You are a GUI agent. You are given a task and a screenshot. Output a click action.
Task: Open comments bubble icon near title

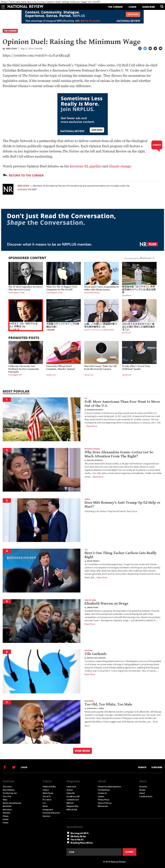tap(160, 49)
